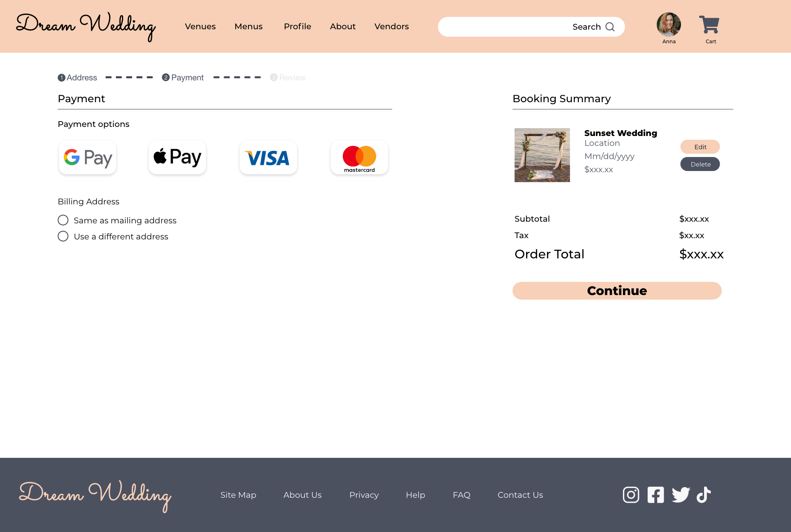791x532 pixels.
Task: Visit the Twitter icon in footer
Action: (681, 495)
